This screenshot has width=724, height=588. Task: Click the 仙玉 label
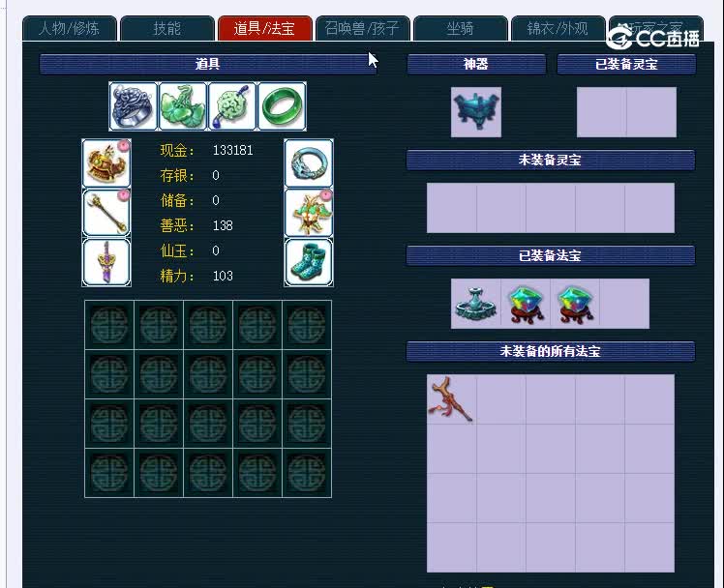point(177,250)
